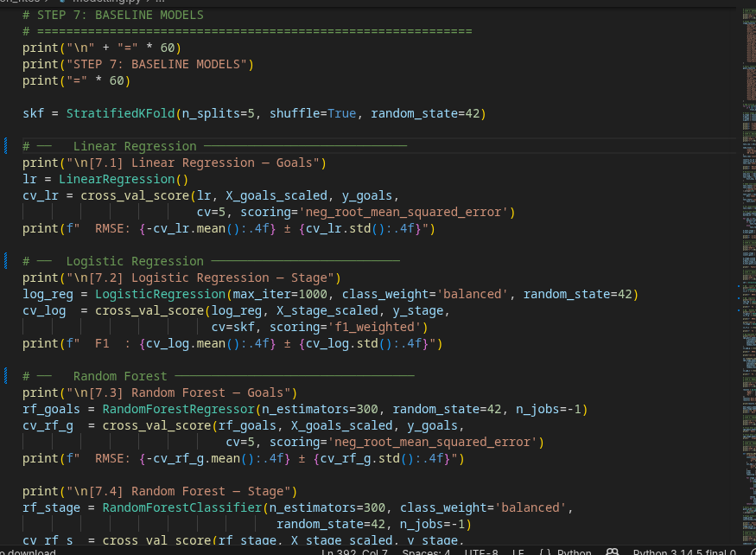Open the 'Python' language mode selector
This screenshot has width=756, height=555.
575,552
